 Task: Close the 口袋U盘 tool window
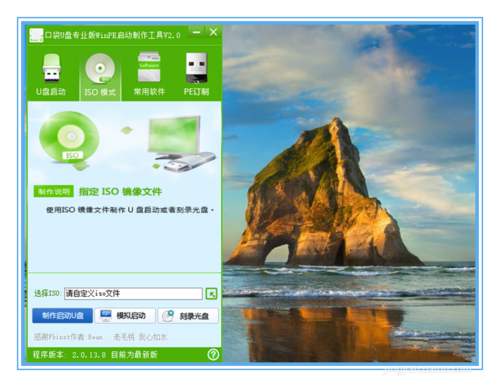[x=213, y=32]
